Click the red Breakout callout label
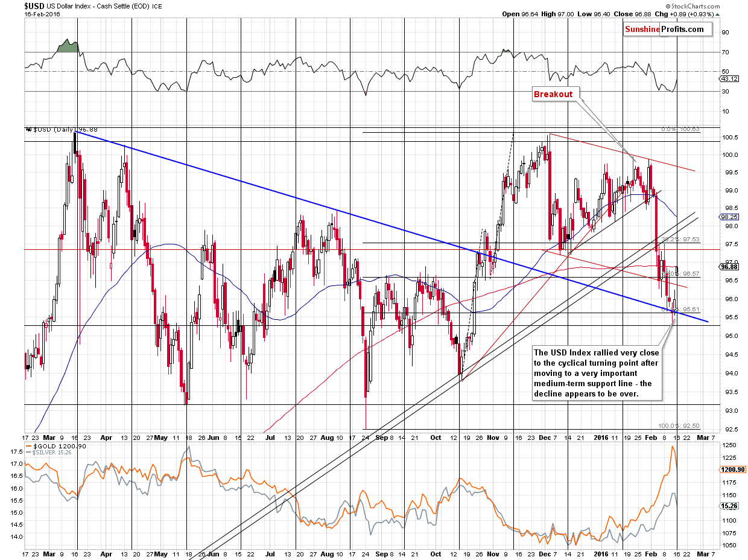The height and width of the screenshot is (560, 748). click(x=555, y=94)
